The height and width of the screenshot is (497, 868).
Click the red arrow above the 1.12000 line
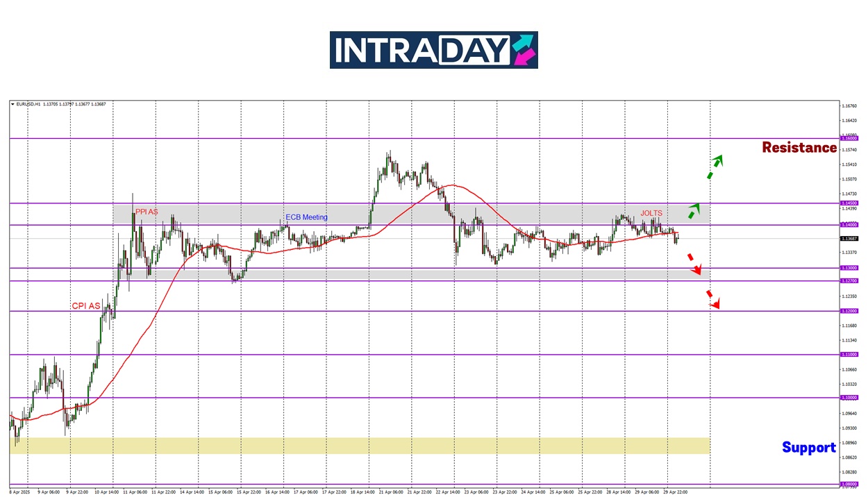713,298
